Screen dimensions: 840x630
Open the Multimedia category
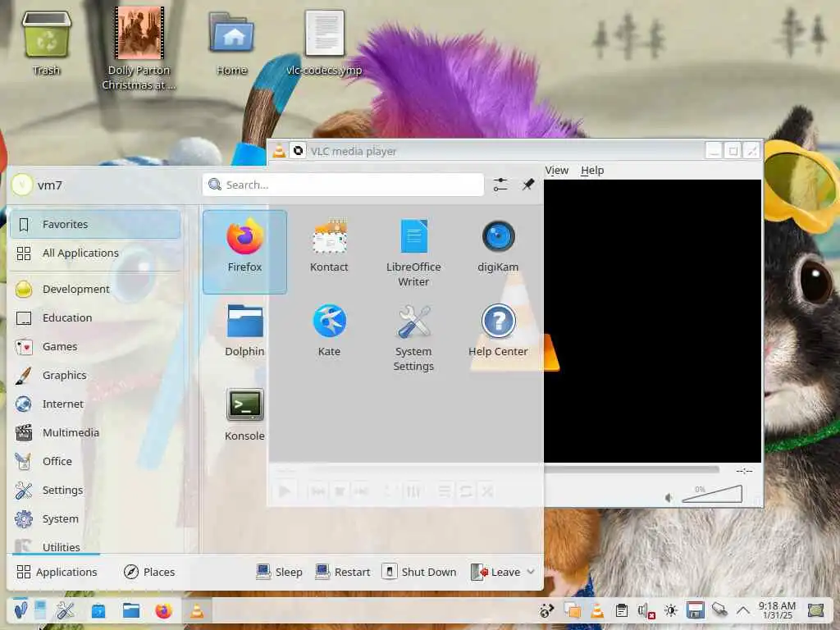(95, 432)
